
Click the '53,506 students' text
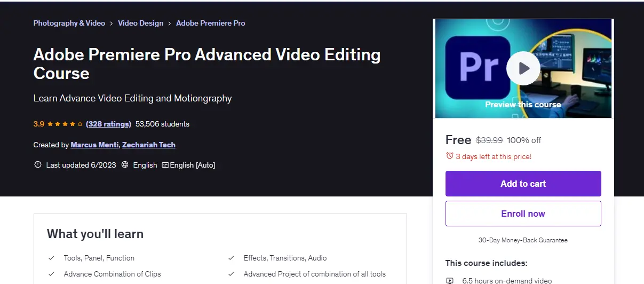tap(162, 124)
